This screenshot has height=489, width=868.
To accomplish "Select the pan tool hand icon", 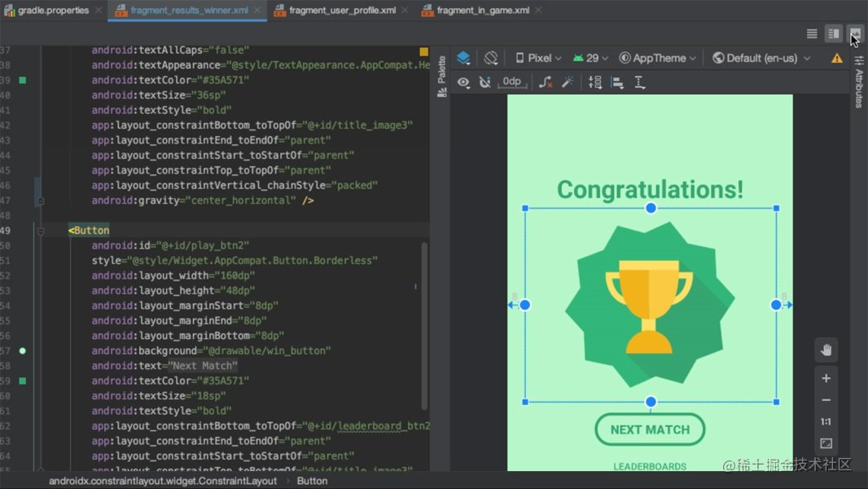I will click(x=826, y=350).
